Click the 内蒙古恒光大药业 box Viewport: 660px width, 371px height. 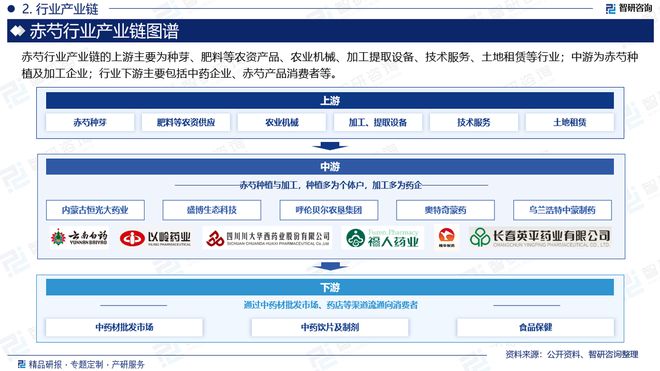pyautogui.click(x=95, y=210)
